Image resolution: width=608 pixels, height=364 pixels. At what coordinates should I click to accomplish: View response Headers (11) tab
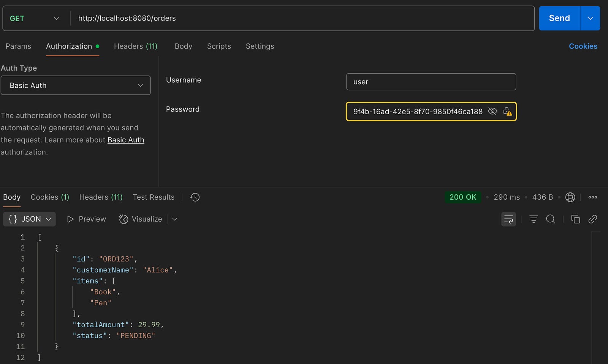tap(101, 197)
